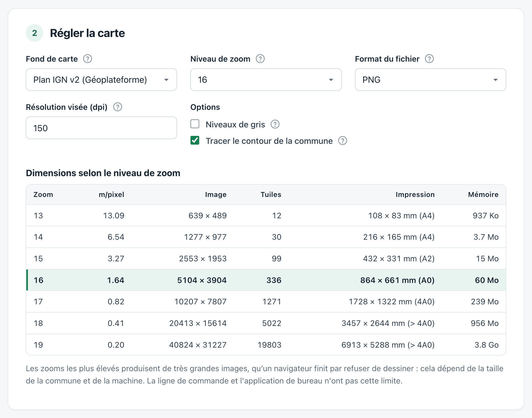Open the Format du fichier PNG dropdown

[x=430, y=80]
